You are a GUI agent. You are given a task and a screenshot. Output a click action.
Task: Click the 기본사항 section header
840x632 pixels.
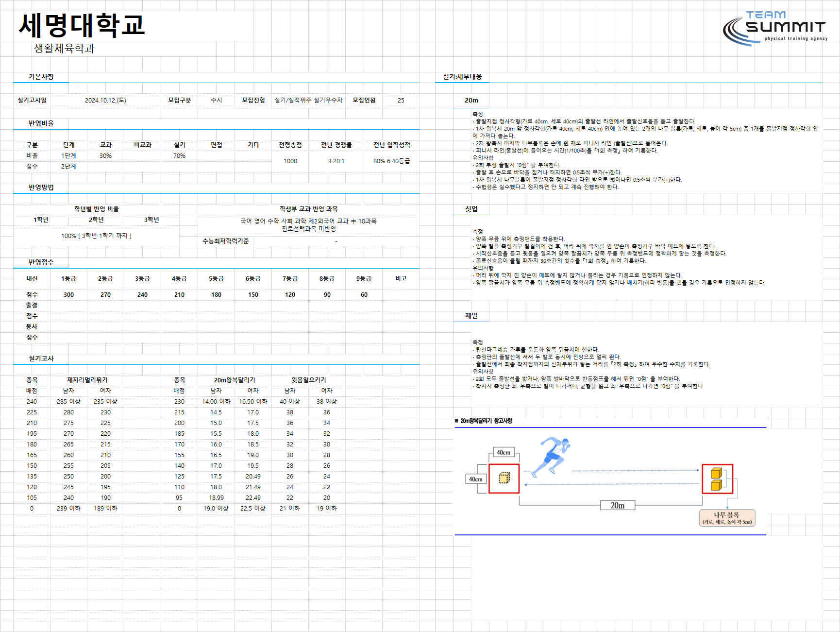click(x=41, y=77)
